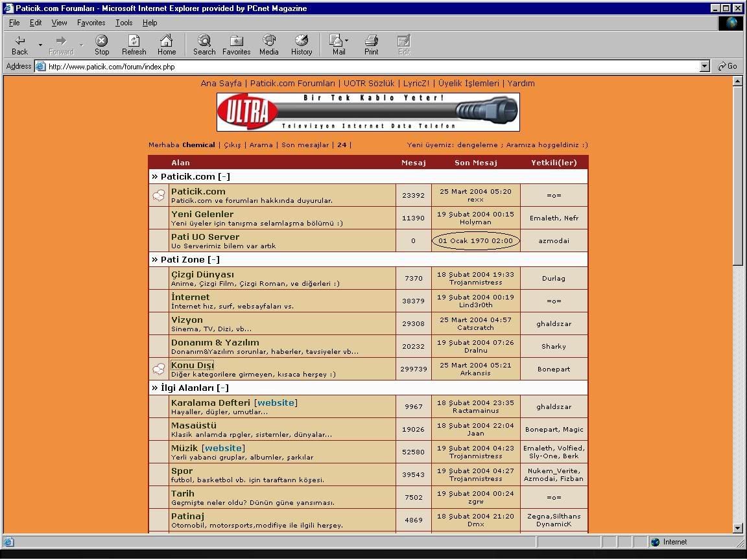Go to Üyelik İşlemleri link
Image resolution: width=747 pixels, height=560 pixels.
pos(469,84)
